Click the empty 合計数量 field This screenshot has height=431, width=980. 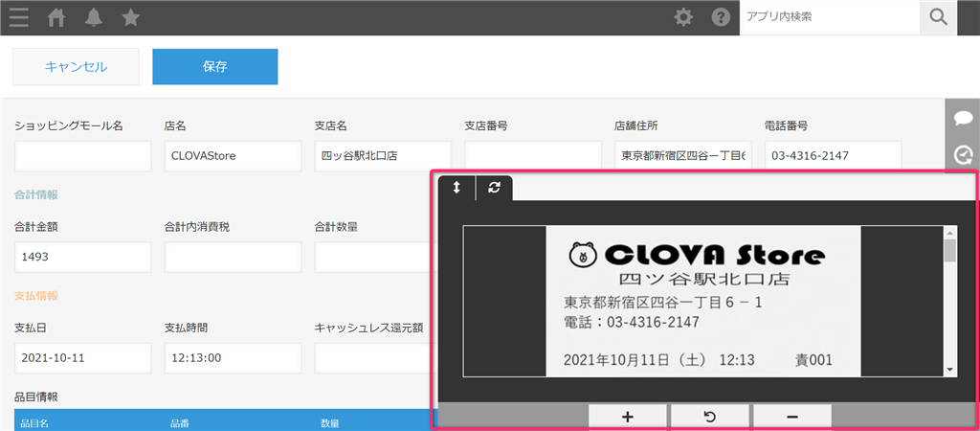pyautogui.click(x=371, y=257)
